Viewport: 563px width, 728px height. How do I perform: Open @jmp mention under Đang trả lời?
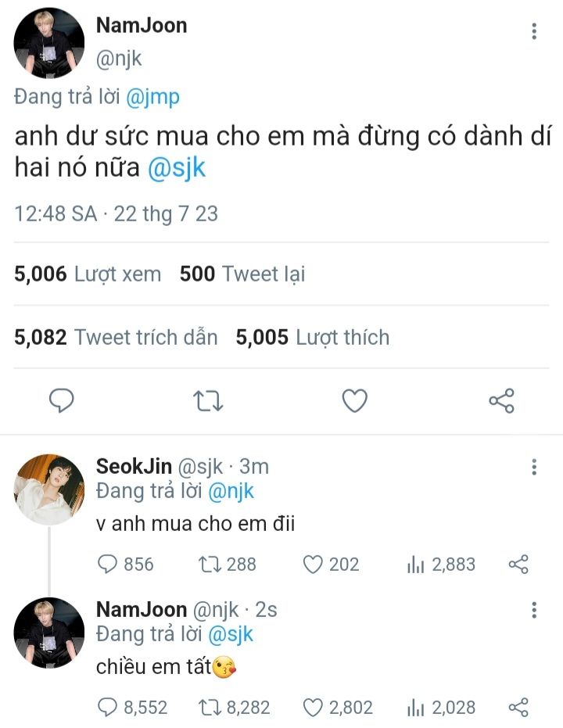[152, 97]
